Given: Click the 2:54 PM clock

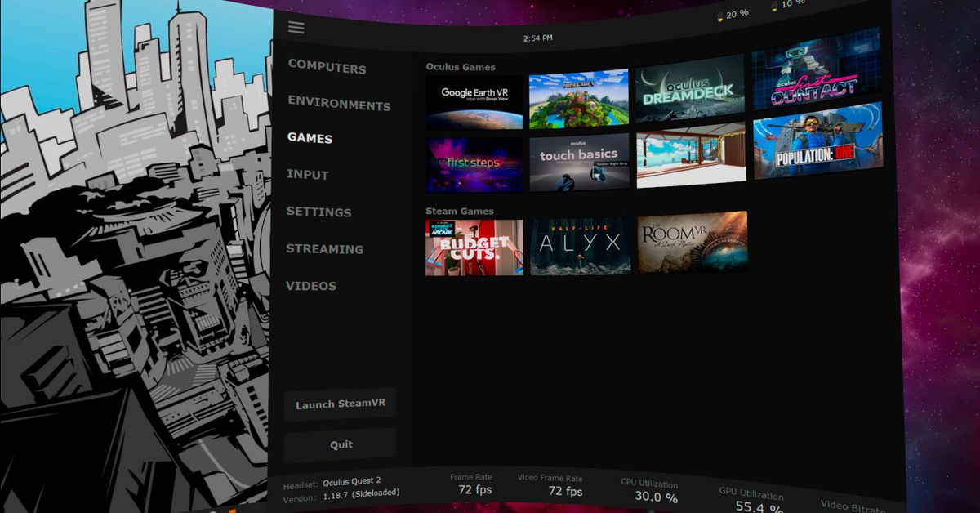Looking at the screenshot, I should point(538,38).
